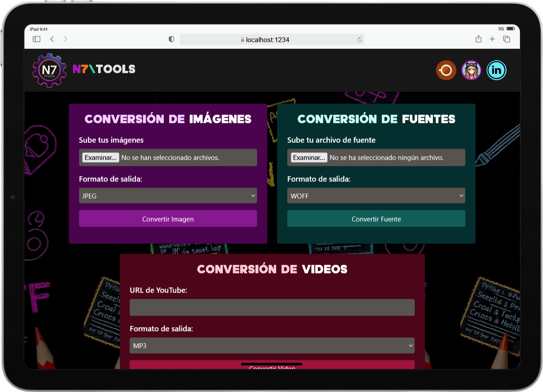Click the N7 Studio gear logo
Image resolution: width=543 pixels, height=392 pixels.
click(x=49, y=70)
